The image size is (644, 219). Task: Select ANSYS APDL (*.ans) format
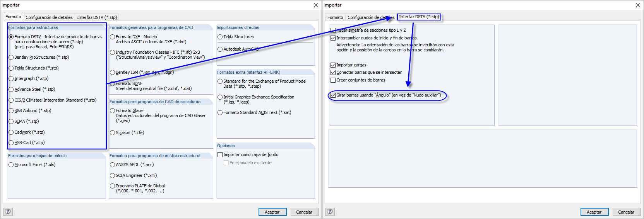coord(113,165)
